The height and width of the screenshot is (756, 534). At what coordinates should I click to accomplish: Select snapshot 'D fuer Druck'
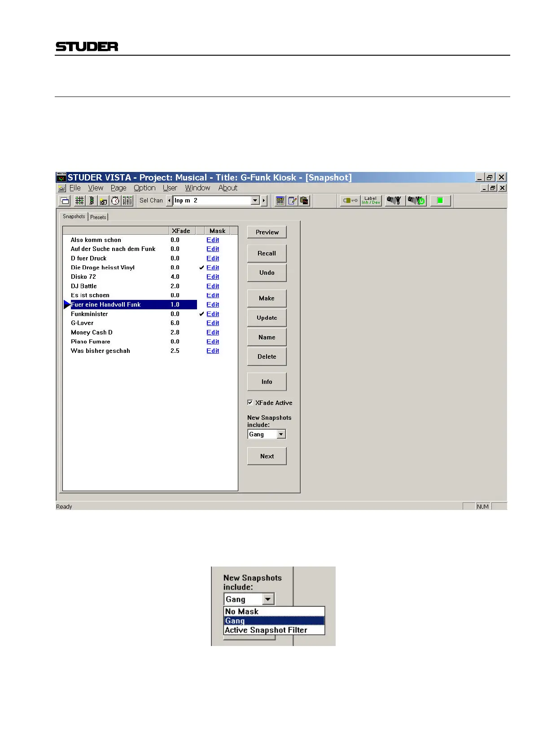[88, 259]
